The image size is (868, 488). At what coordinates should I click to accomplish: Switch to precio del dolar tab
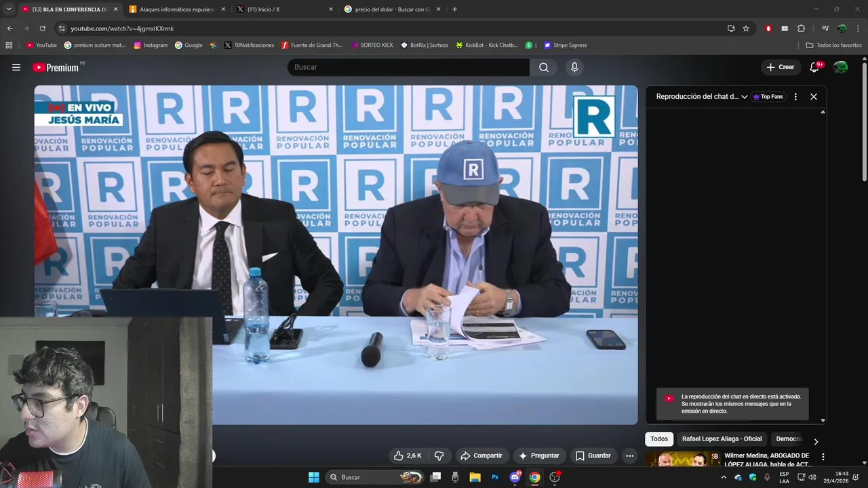point(391,9)
